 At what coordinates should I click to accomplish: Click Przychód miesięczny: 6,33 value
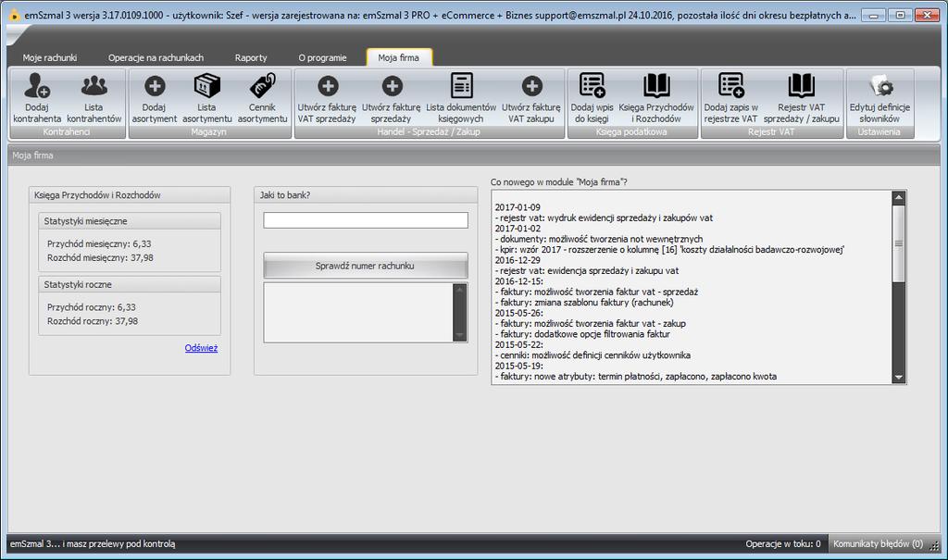[99, 243]
